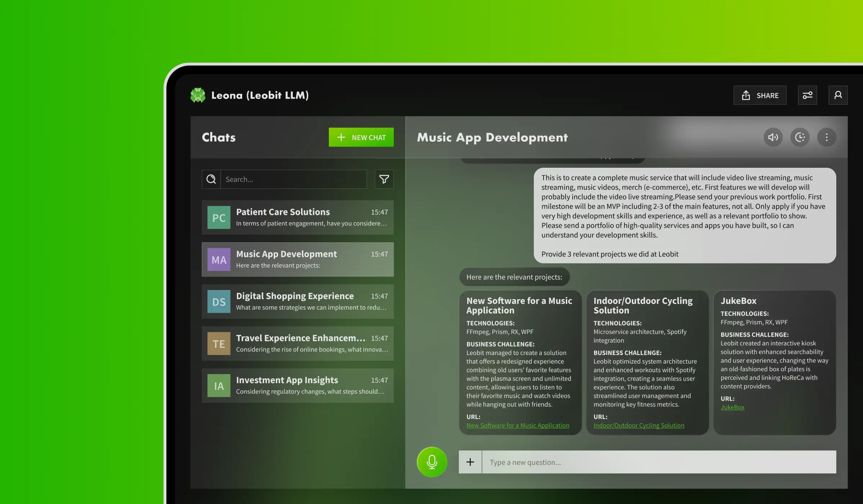Click the SHARE button

[x=760, y=95]
